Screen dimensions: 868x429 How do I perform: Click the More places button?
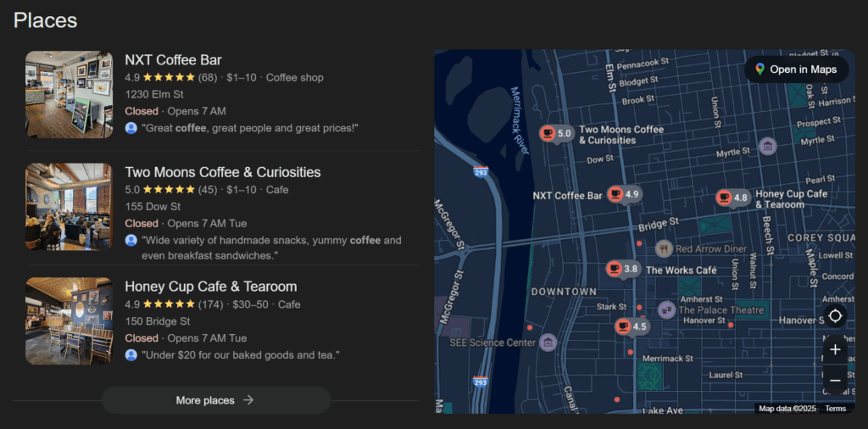point(216,400)
